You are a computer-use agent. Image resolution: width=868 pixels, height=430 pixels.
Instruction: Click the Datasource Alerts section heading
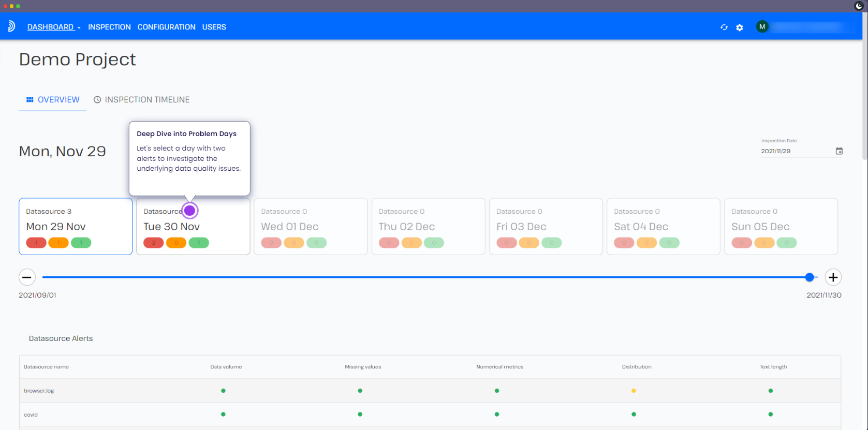(61, 338)
